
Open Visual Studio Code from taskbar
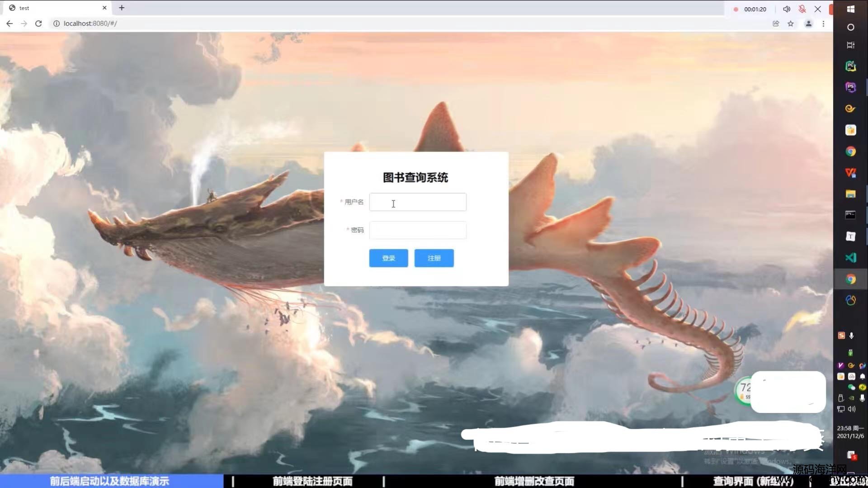[850, 258]
